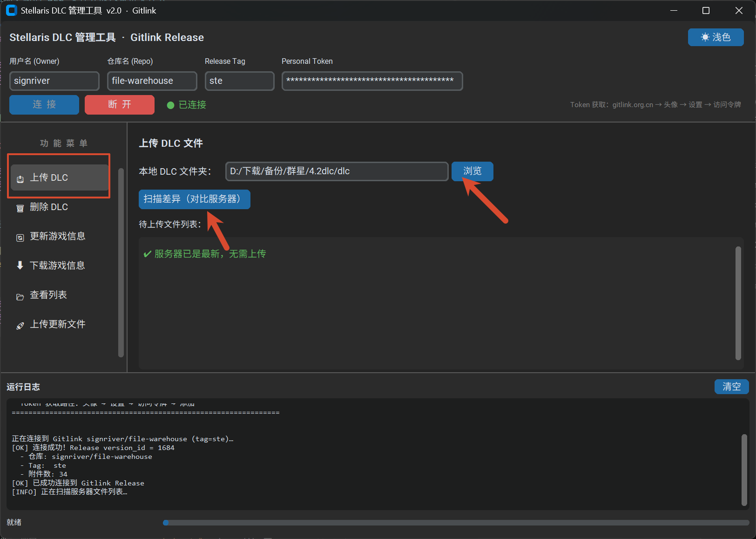Screen dimensions: 756x539
Task: Click the 待上传文件列表 label
Action: 170,225
